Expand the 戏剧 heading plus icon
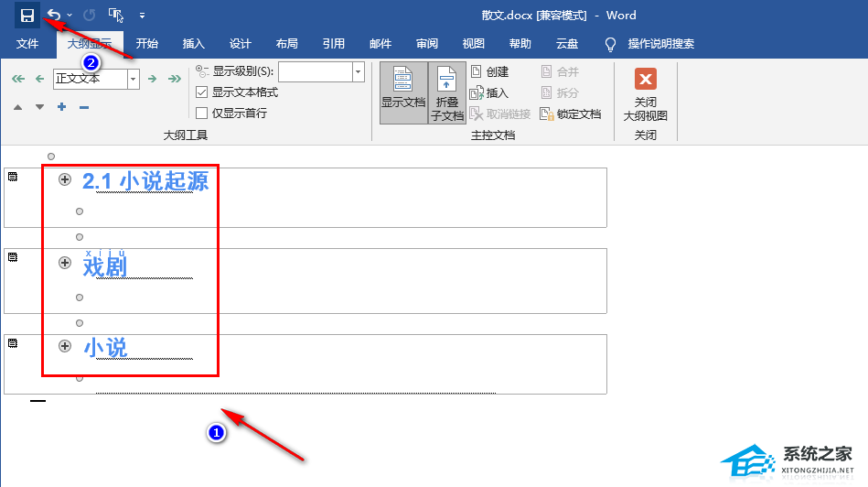Viewport: 868px width, 487px height. click(65, 263)
